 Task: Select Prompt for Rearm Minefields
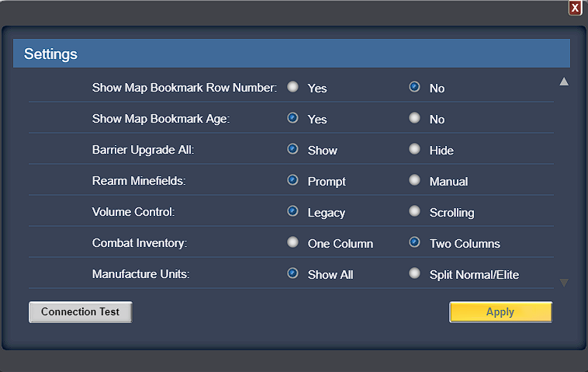pyautogui.click(x=293, y=180)
